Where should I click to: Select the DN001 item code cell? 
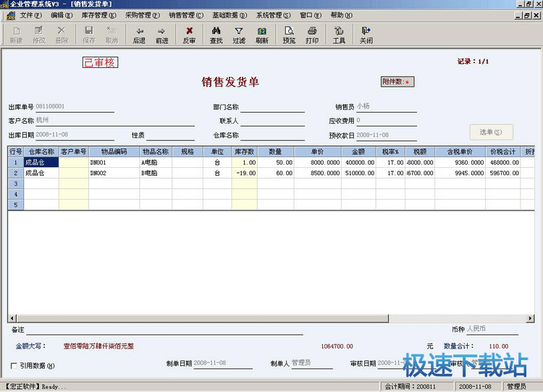[x=114, y=162]
